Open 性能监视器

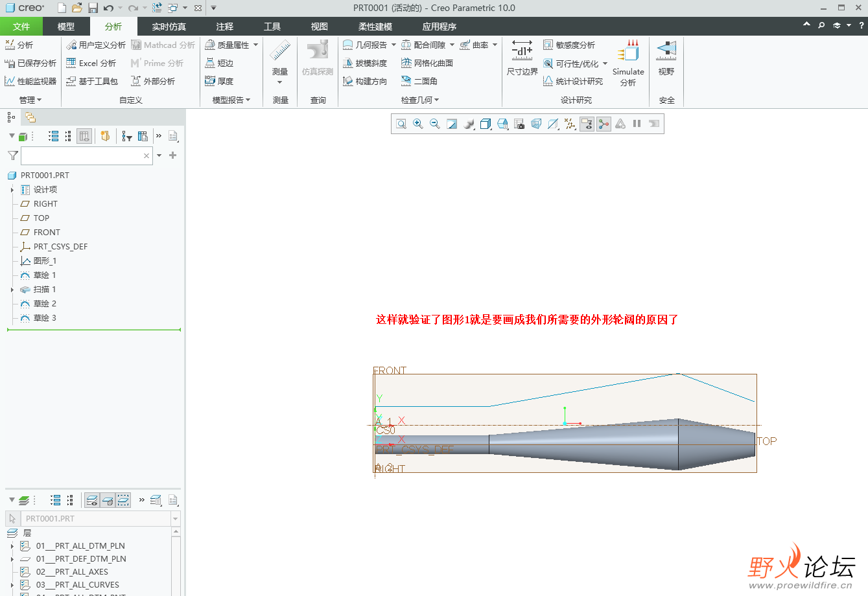pyautogui.click(x=30, y=81)
